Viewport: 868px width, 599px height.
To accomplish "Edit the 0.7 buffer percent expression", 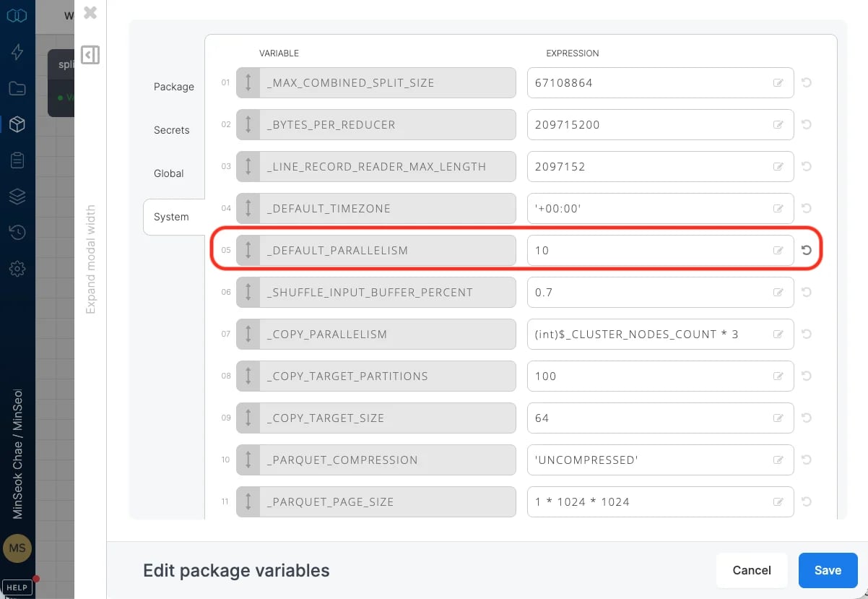I will (x=661, y=292).
